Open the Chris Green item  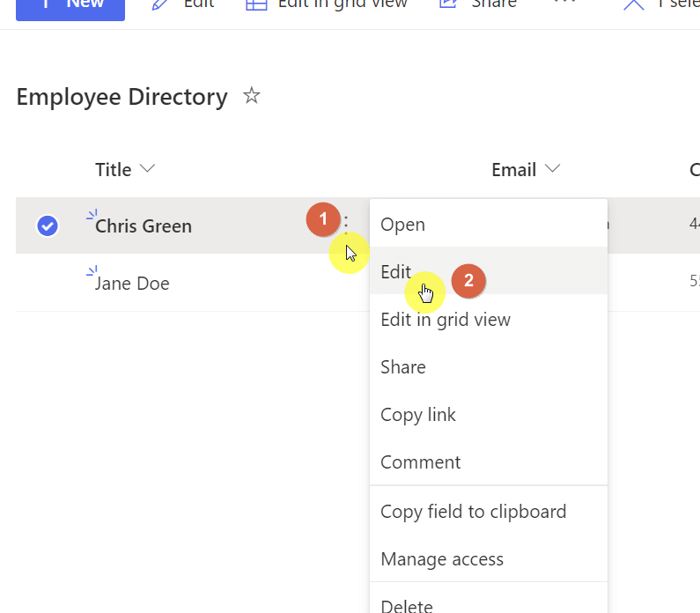144,226
